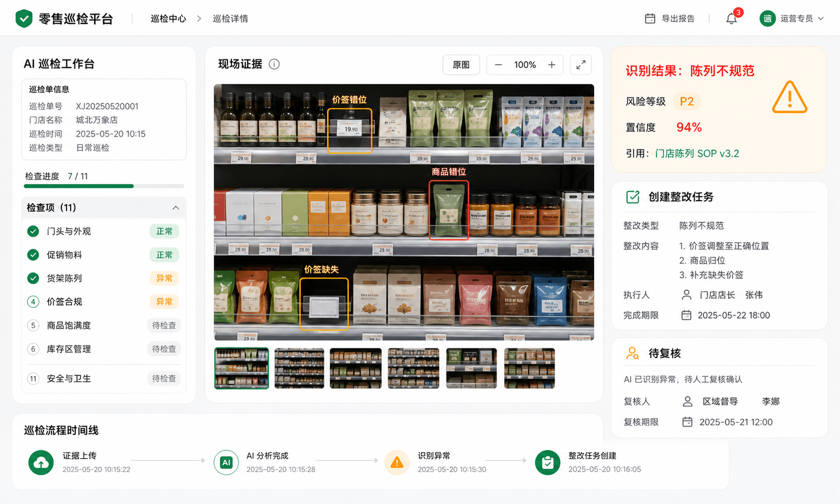This screenshot has height=504, width=840.
Task: Select the first evidence thumbnail
Action: pos(242,368)
